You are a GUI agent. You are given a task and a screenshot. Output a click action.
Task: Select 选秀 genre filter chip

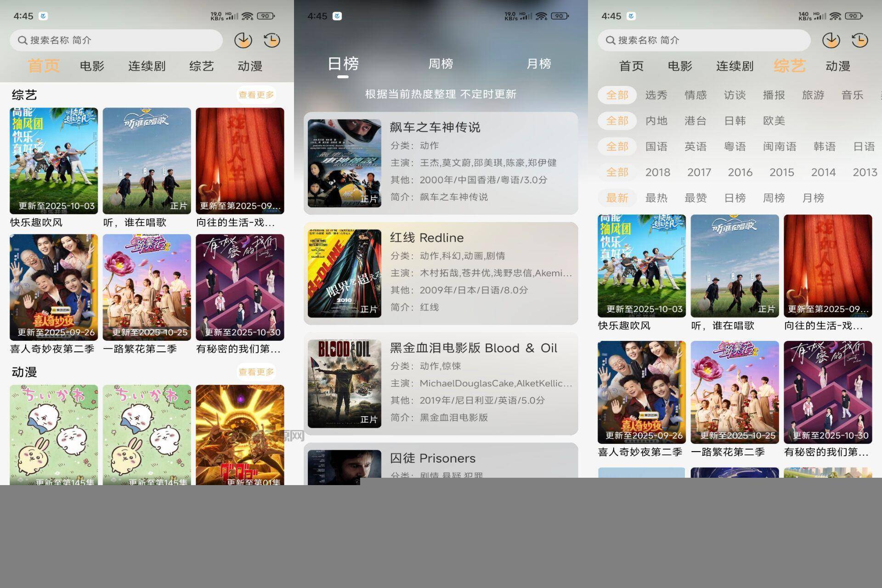coord(656,95)
